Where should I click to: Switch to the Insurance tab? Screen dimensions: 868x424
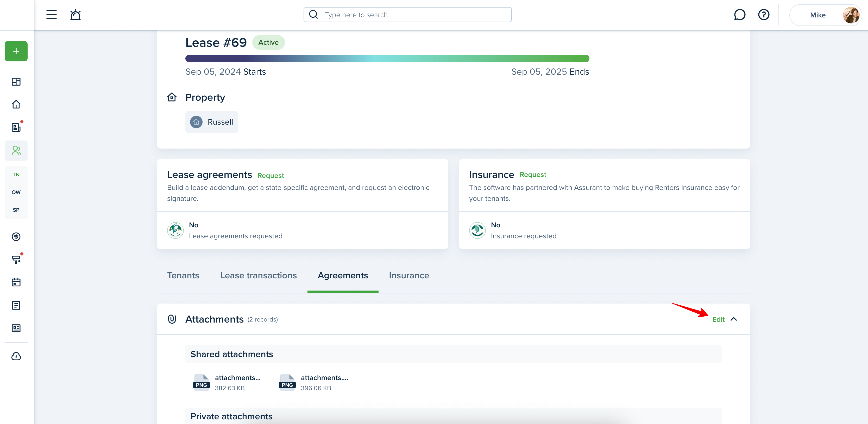(409, 275)
